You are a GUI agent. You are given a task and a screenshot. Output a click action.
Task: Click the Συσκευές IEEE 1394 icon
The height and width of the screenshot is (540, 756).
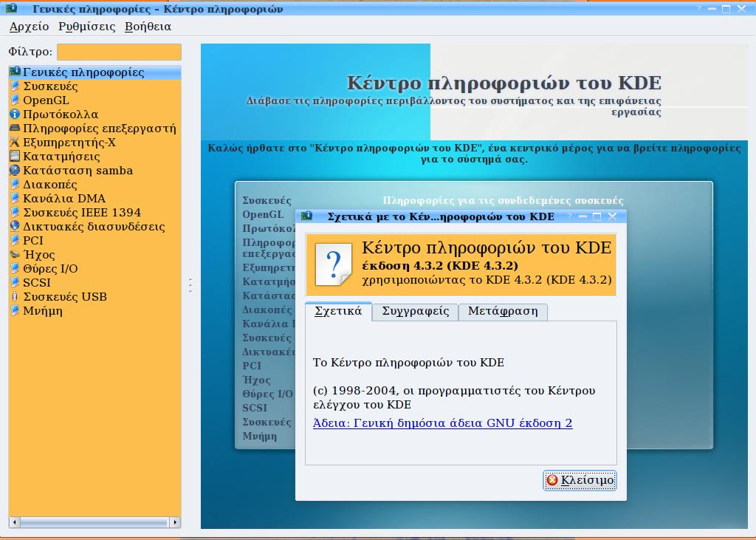pyautogui.click(x=15, y=212)
